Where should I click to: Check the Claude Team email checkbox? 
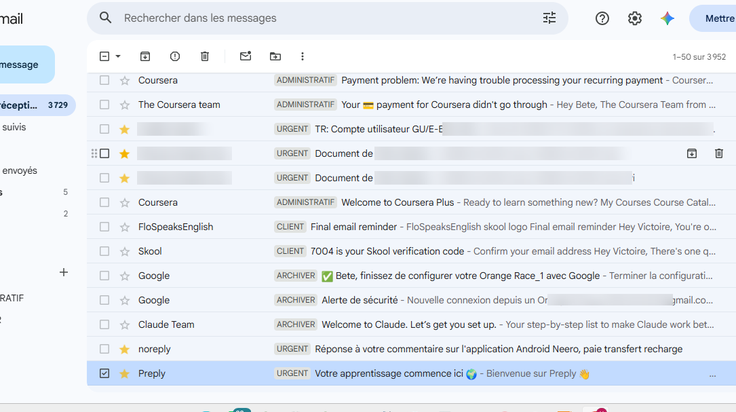(104, 325)
